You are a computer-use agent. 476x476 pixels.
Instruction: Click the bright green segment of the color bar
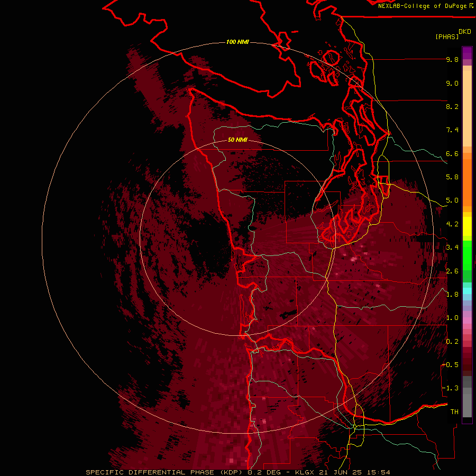pyautogui.click(x=467, y=255)
